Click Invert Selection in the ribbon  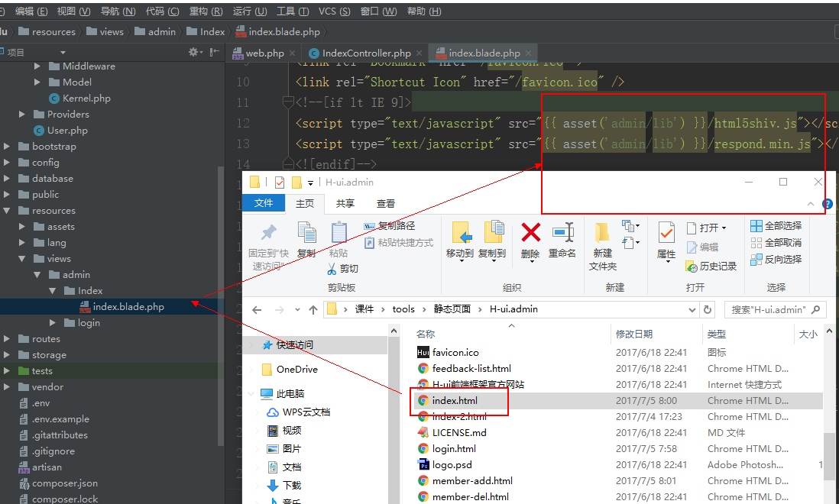[776, 260]
